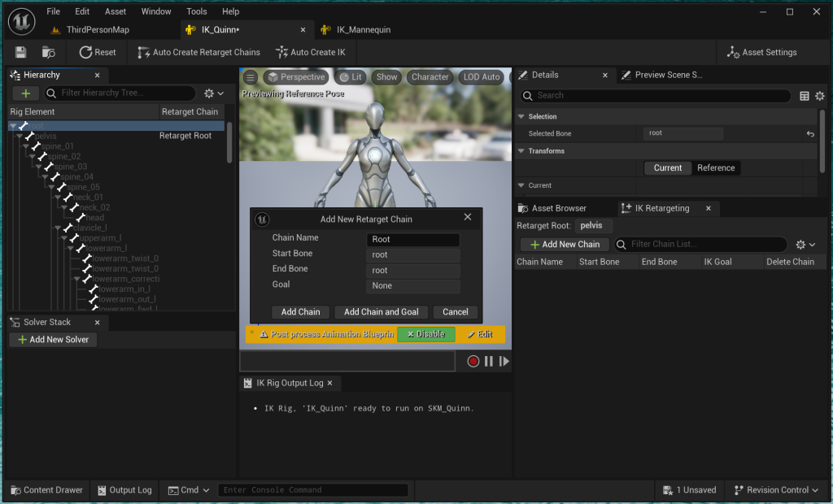Viewport: 833px width, 504px height.
Task: Switch to the ThirdPersonMap tab
Action: pyautogui.click(x=90, y=30)
